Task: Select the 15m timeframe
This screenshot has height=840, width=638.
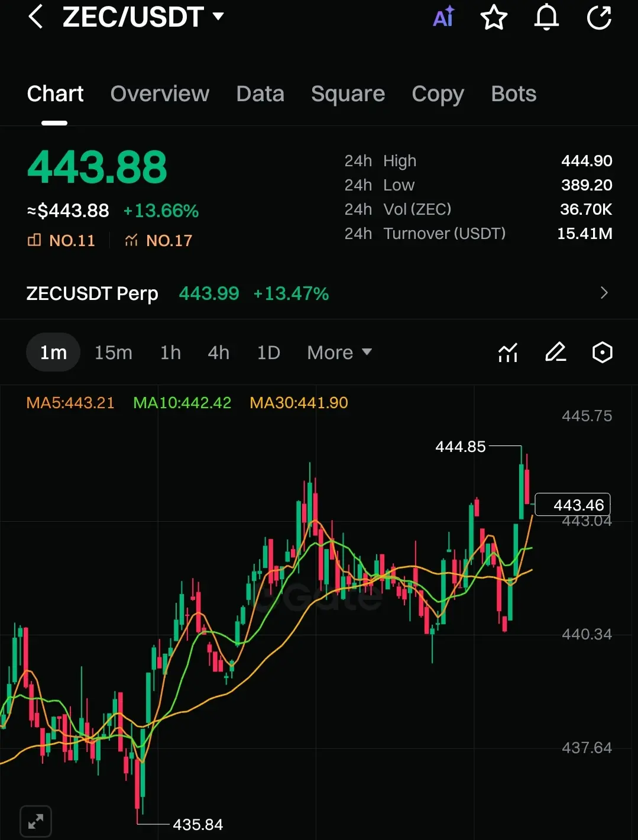Action: click(x=114, y=353)
